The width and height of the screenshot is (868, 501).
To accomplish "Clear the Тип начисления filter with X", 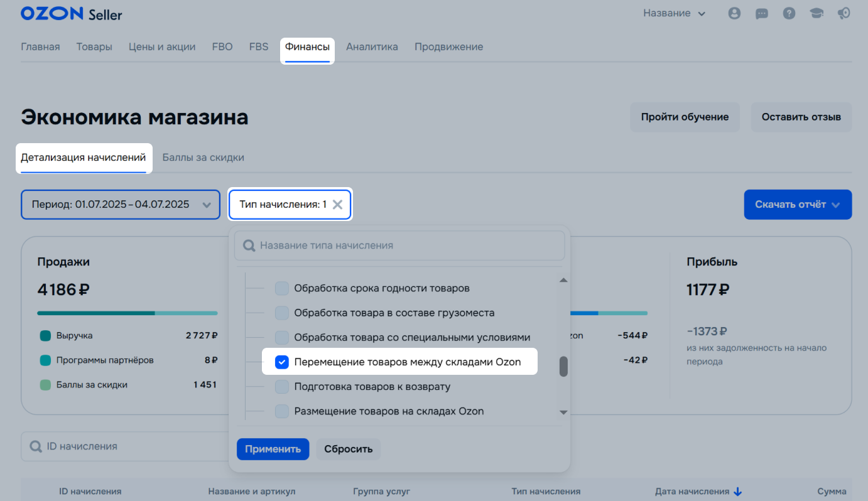I will (x=337, y=205).
